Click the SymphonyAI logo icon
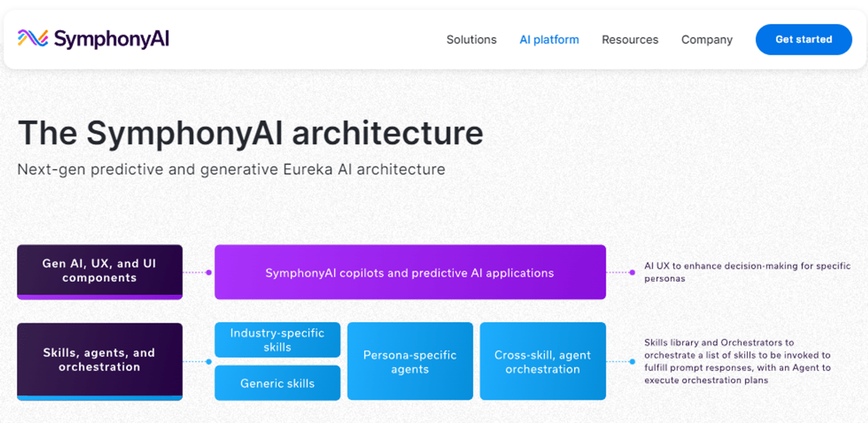The height and width of the screenshot is (423, 868). coord(33,39)
